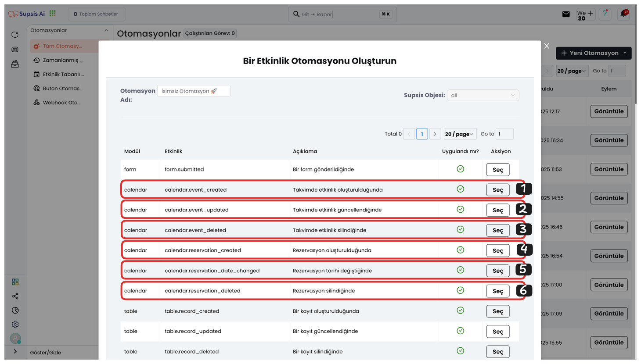This screenshot has width=641, height=364.
Task: Open the green apps grid icon
Action: pos(53,14)
